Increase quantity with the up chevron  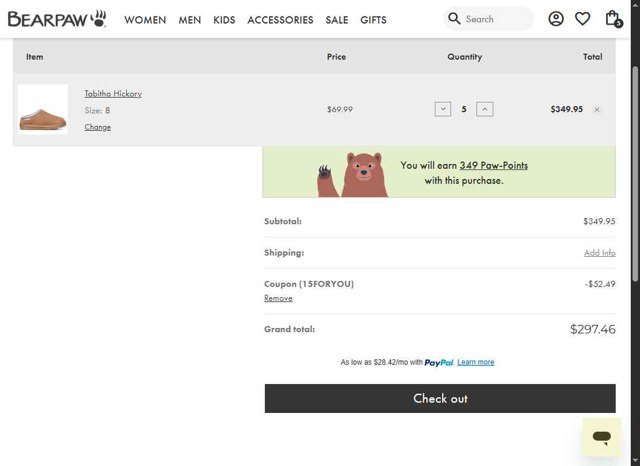(484, 109)
